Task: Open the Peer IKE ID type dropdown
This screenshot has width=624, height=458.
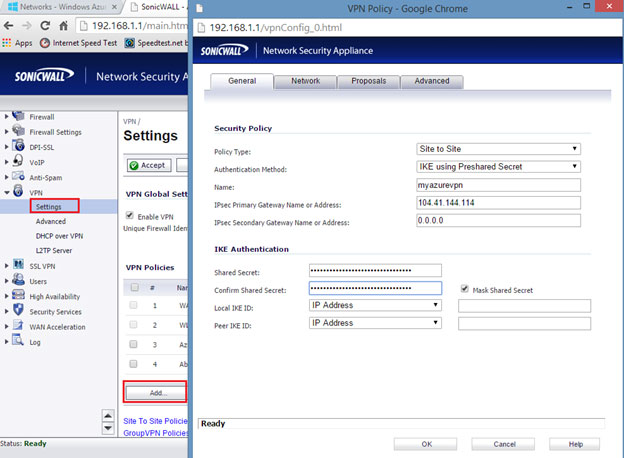Action: point(375,323)
